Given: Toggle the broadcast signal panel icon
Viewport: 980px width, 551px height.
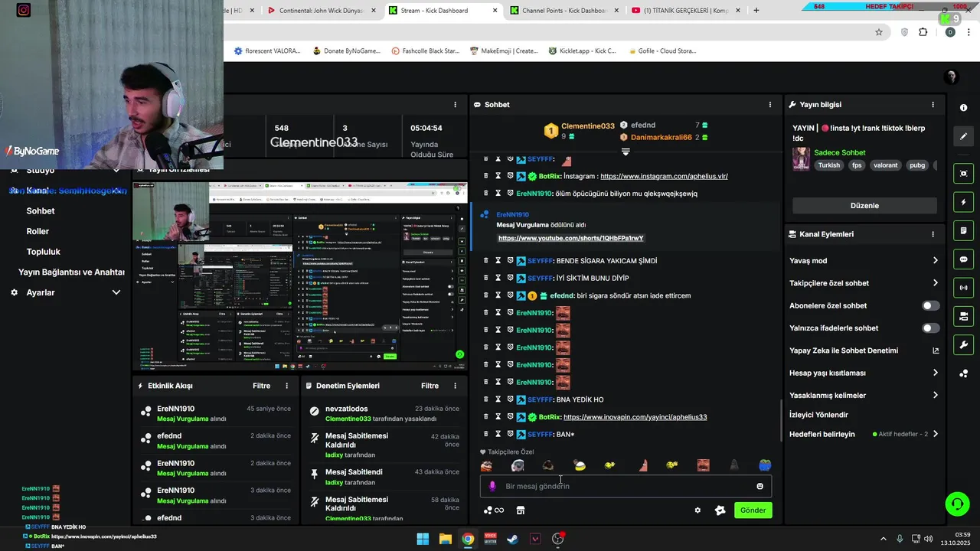Looking at the screenshot, I should coord(964,288).
